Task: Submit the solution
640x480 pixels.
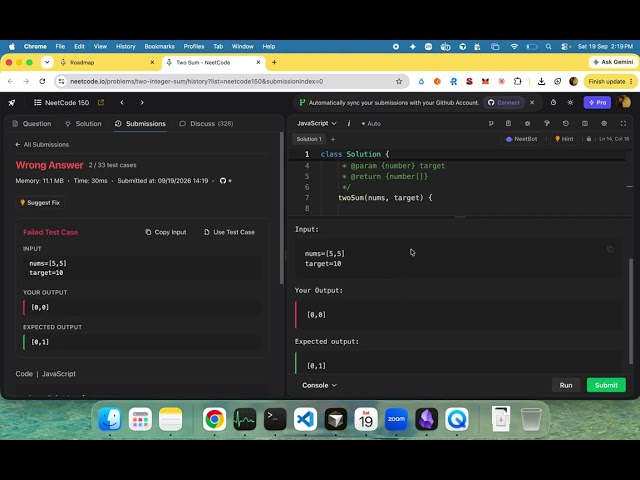Action: coord(606,385)
